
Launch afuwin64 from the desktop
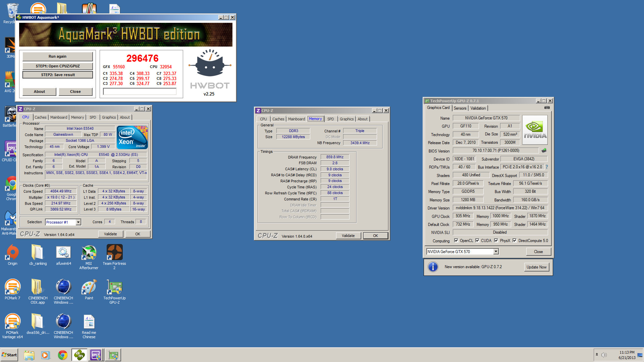click(63, 255)
